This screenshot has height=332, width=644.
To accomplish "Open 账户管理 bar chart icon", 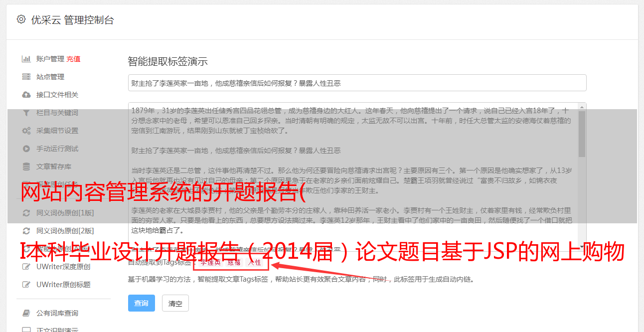I will [26, 59].
